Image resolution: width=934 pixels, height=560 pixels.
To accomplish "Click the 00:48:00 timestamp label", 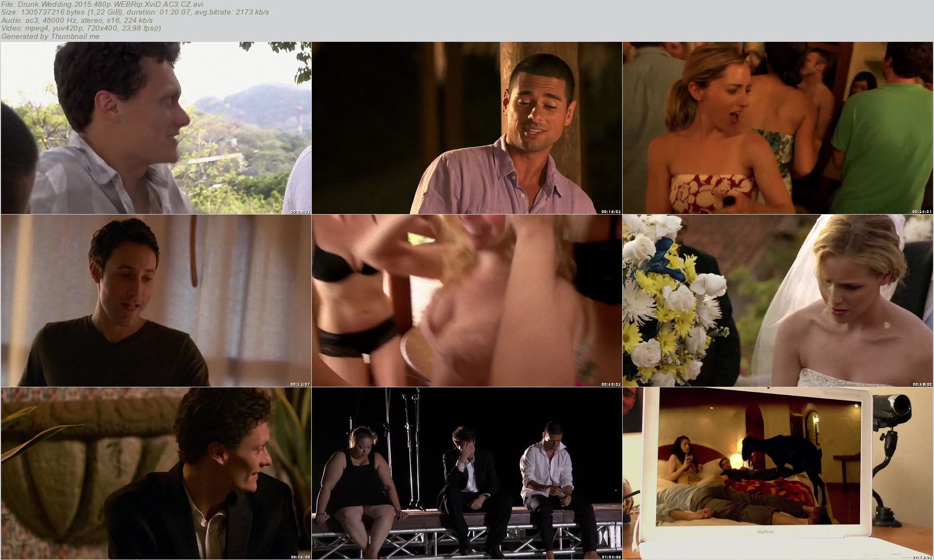I will tap(922, 384).
